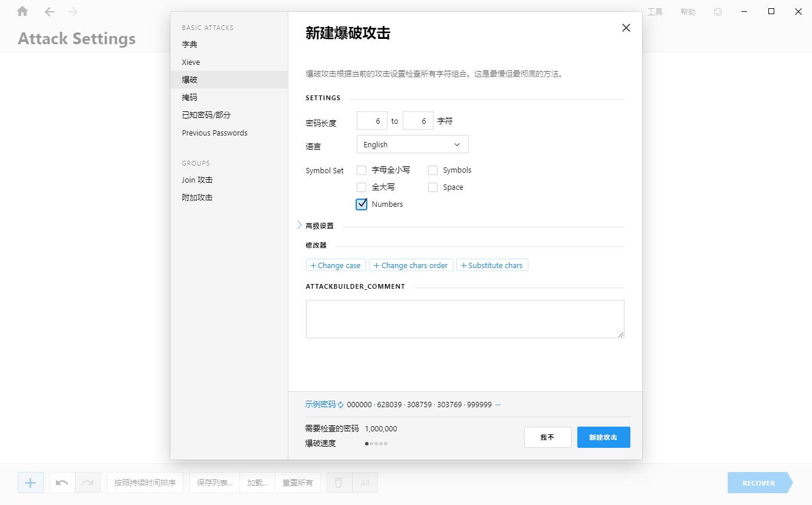This screenshot has width=812, height=505.
Task: Focus the attack comment text area
Action: (465, 319)
